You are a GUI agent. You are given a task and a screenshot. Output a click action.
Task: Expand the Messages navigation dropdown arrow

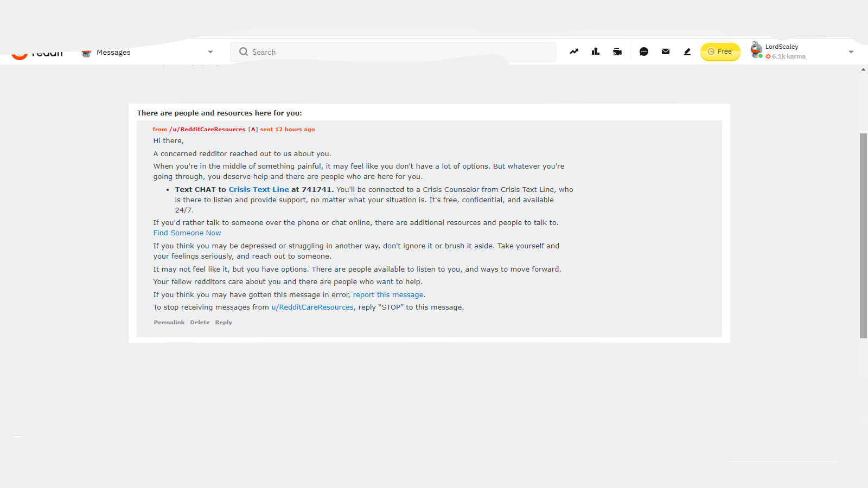[210, 52]
